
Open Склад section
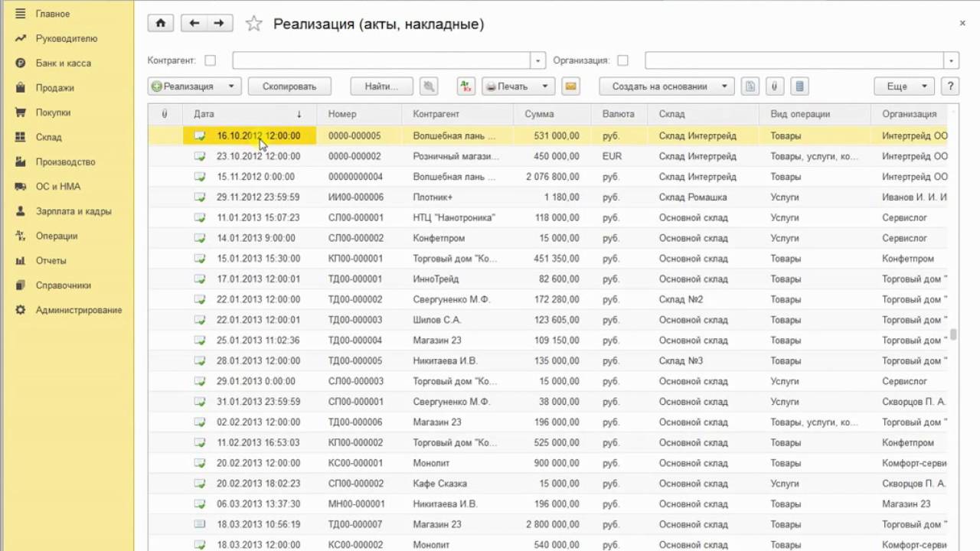click(49, 137)
